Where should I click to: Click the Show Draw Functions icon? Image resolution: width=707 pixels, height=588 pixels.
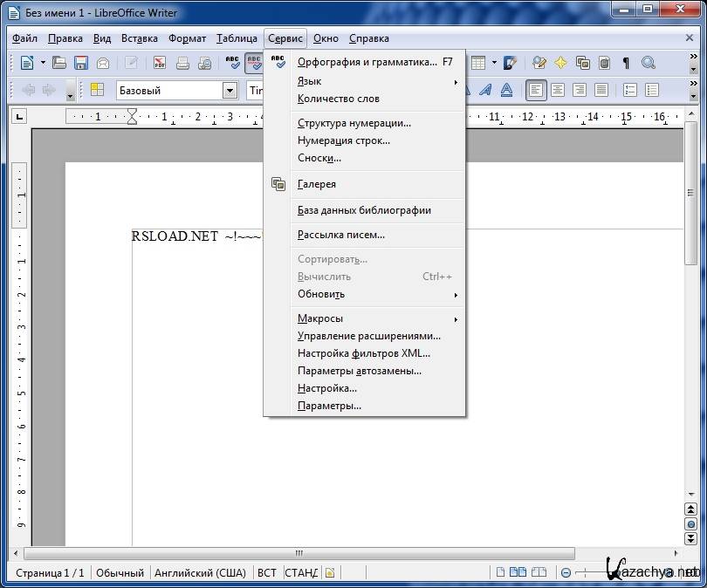pos(511,63)
